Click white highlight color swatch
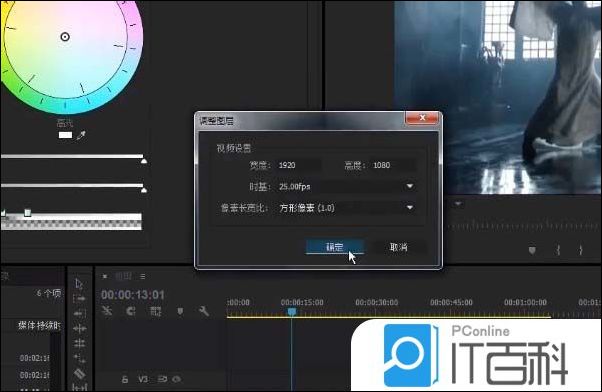 click(65, 135)
